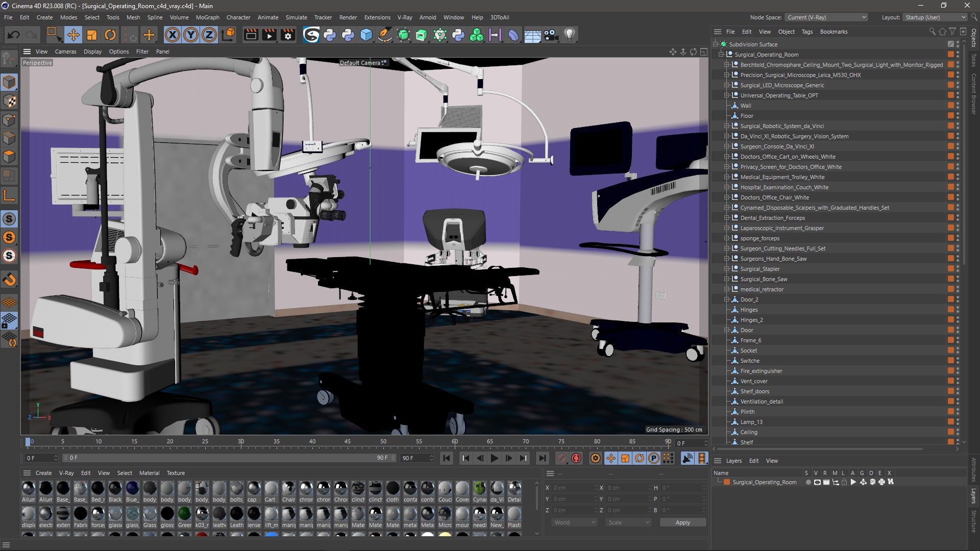Open the Attributes side tab

tap(974, 470)
